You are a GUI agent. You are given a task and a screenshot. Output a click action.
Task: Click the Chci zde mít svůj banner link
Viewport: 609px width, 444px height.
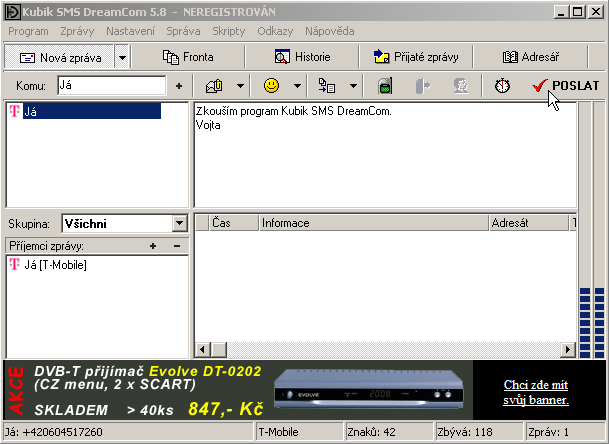pyautogui.click(x=536, y=392)
